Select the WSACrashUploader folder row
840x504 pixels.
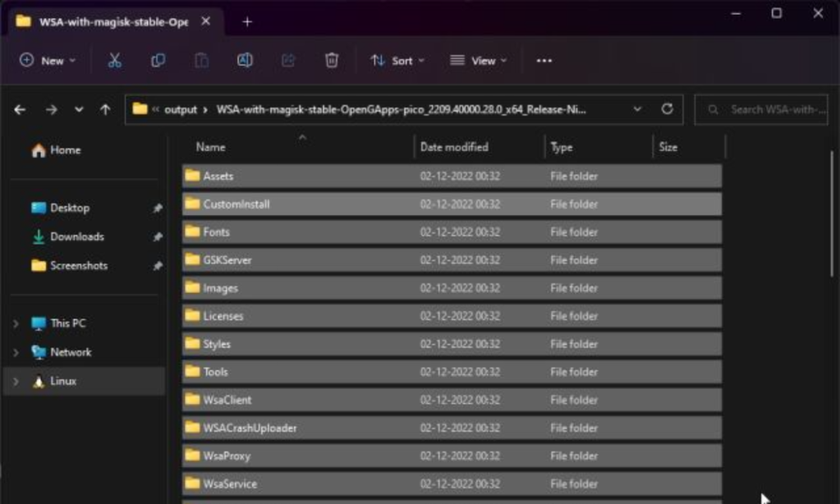pyautogui.click(x=452, y=428)
